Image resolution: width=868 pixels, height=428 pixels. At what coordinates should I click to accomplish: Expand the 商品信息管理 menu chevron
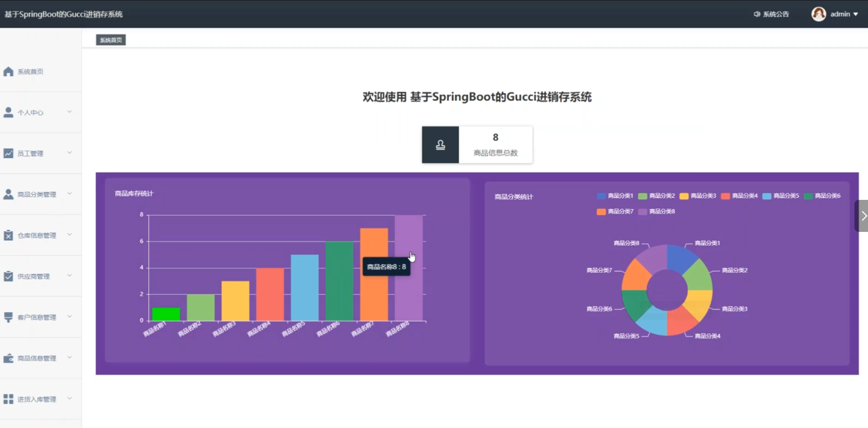pyautogui.click(x=69, y=357)
